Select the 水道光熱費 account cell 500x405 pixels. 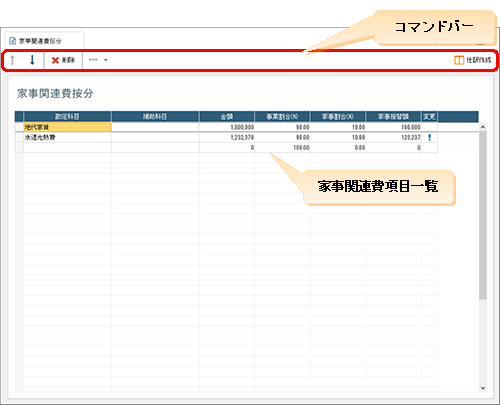(67, 137)
